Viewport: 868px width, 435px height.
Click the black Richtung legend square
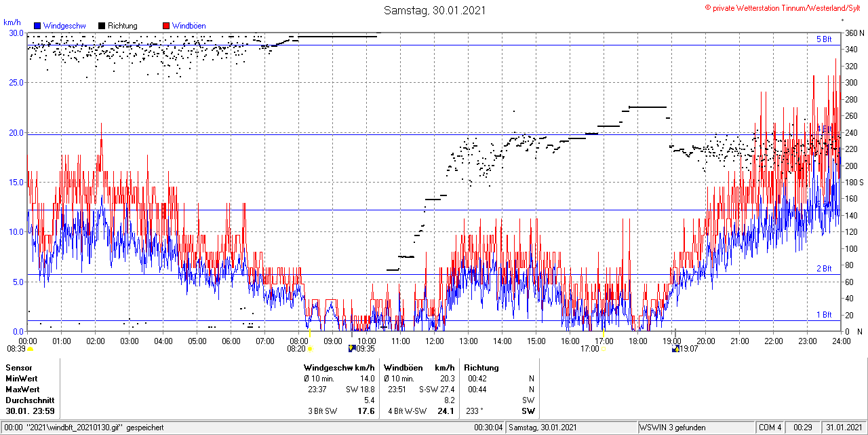point(102,26)
